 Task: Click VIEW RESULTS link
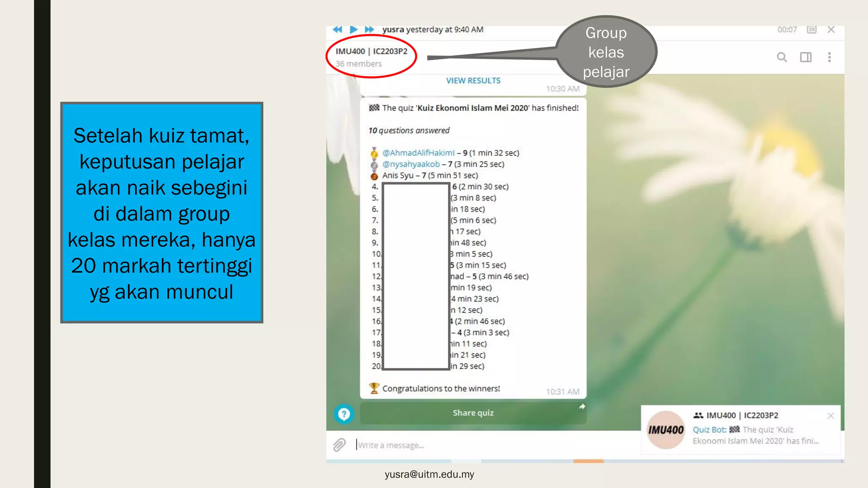473,80
